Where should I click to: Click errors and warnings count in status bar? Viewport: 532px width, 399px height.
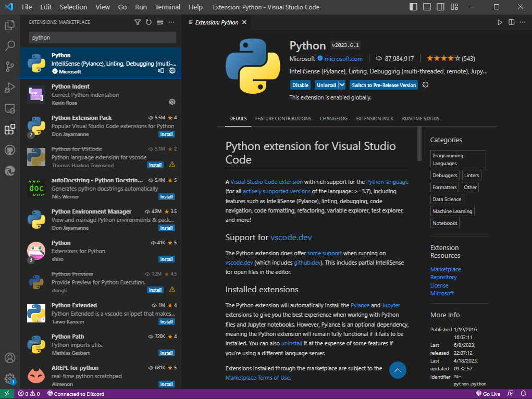click(x=29, y=394)
